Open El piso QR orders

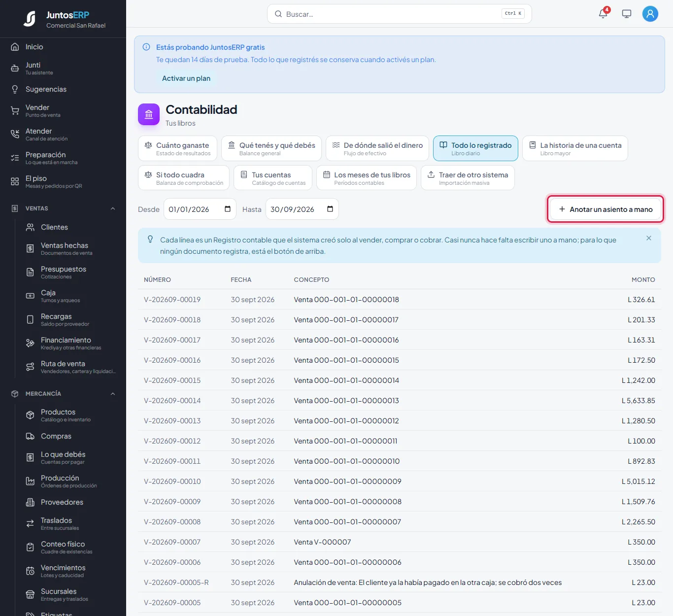(63, 181)
